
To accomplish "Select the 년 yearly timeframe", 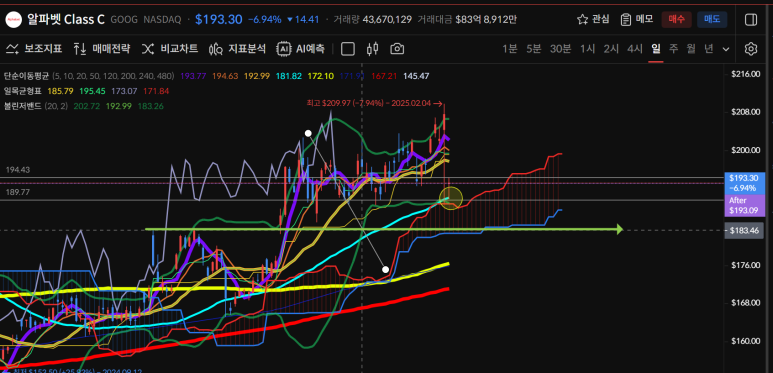I will (x=709, y=49).
